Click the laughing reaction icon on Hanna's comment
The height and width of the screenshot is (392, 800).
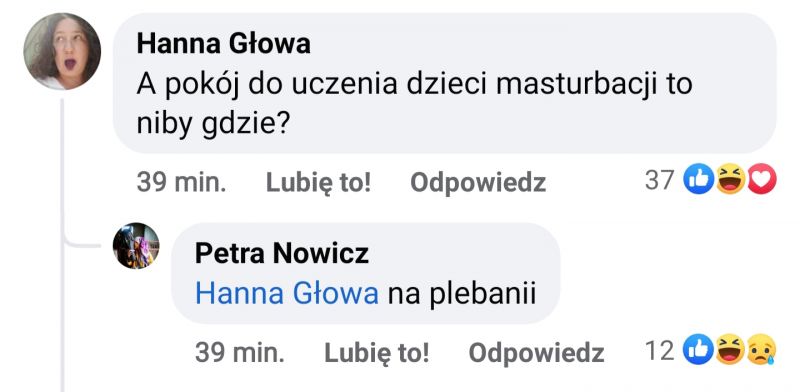coord(731,179)
